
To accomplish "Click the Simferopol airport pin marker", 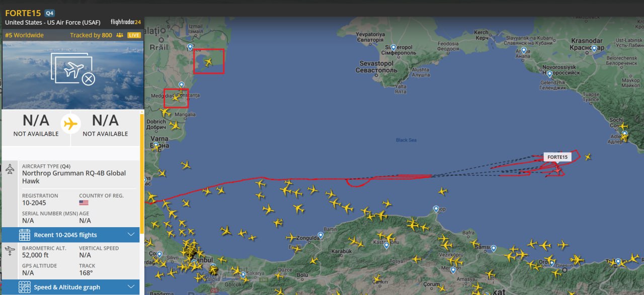I will pos(394,47).
